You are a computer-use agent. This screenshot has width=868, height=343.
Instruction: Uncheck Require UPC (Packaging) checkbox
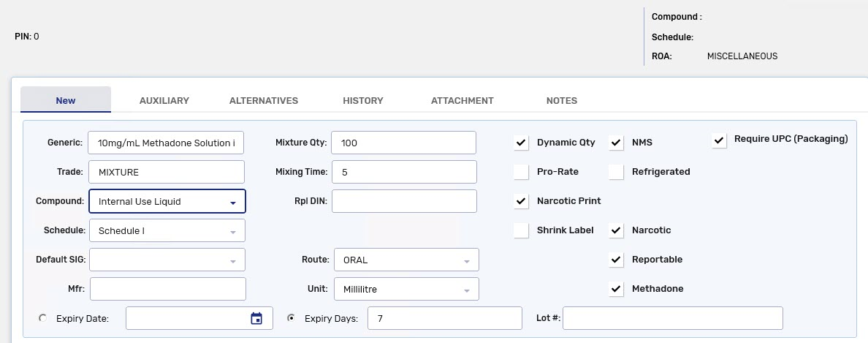pos(719,140)
